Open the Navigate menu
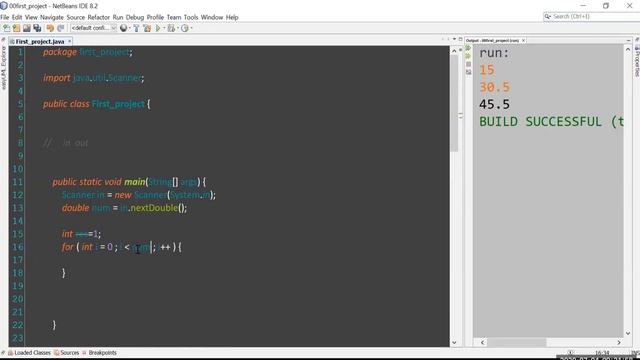The image size is (640, 360). coord(52,17)
